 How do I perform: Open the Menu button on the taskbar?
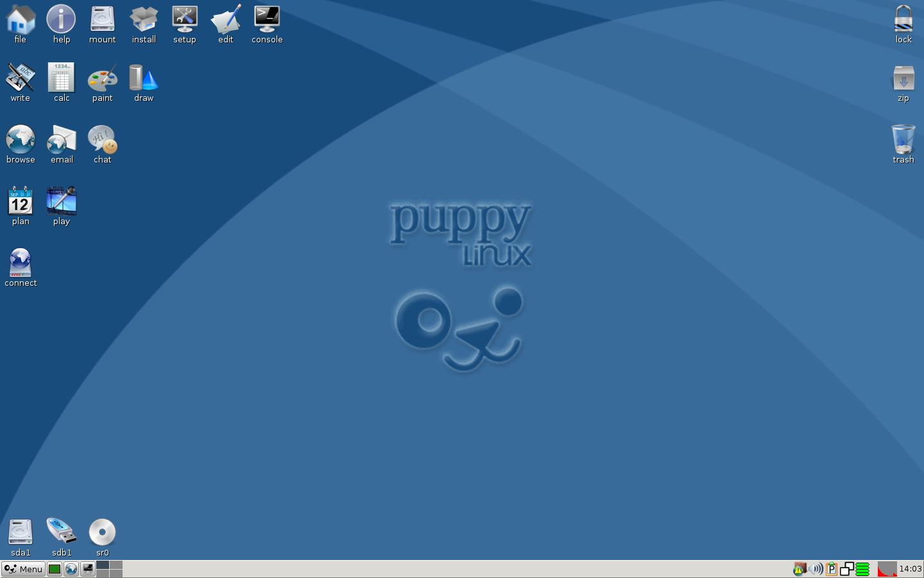pyautogui.click(x=23, y=569)
